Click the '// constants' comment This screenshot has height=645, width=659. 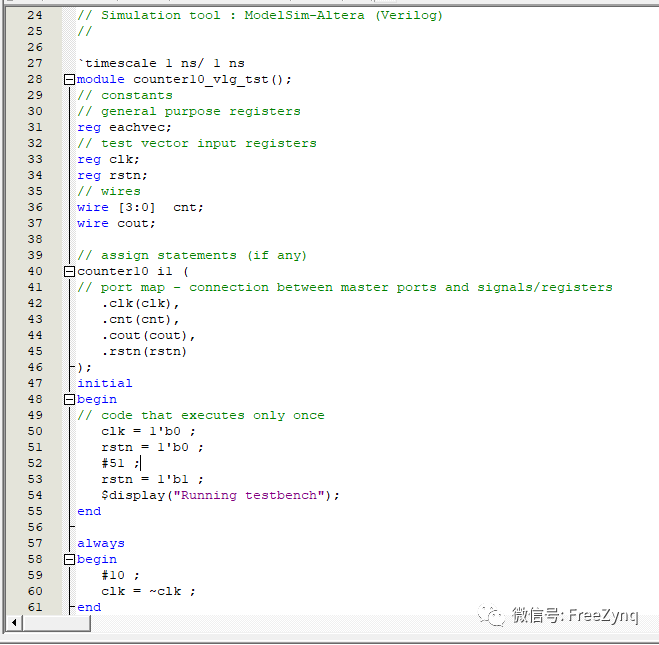point(125,95)
